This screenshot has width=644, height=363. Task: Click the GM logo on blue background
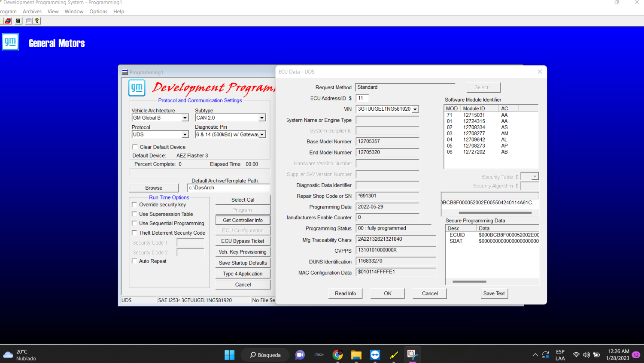10,42
